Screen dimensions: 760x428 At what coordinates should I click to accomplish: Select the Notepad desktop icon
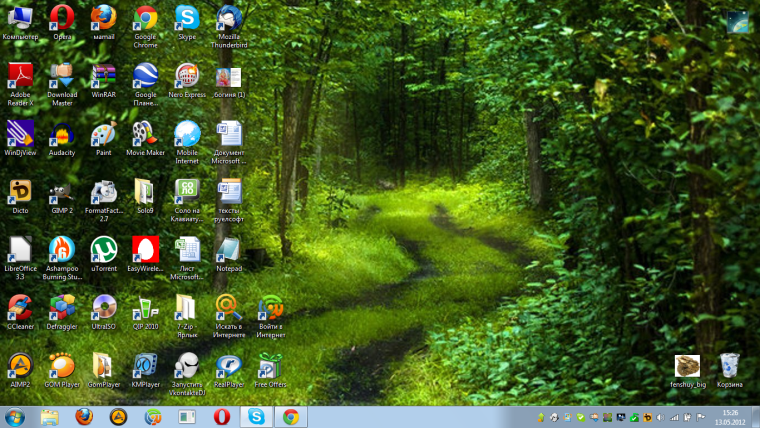coord(229,249)
